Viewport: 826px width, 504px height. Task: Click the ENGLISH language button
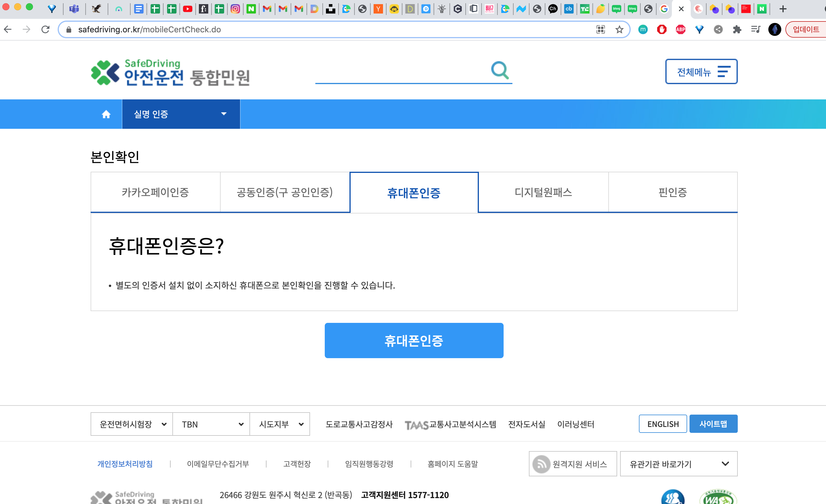[662, 424]
